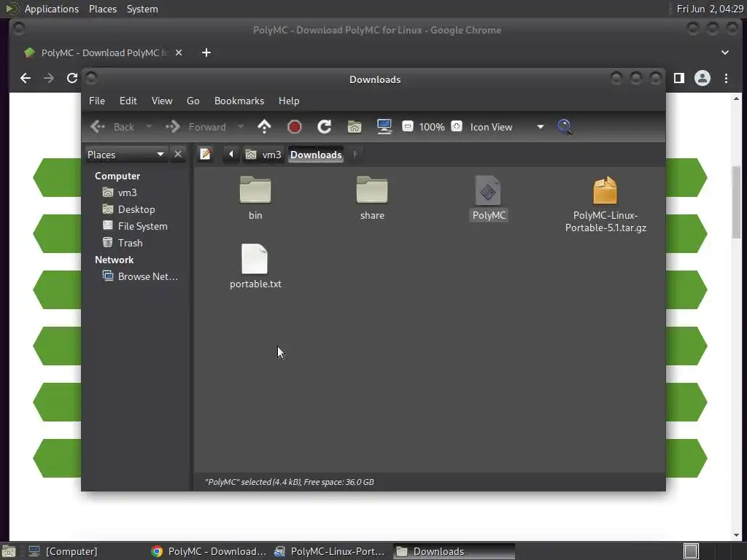Toggle the text location entry pencil icon
747x560 pixels.
(205, 155)
